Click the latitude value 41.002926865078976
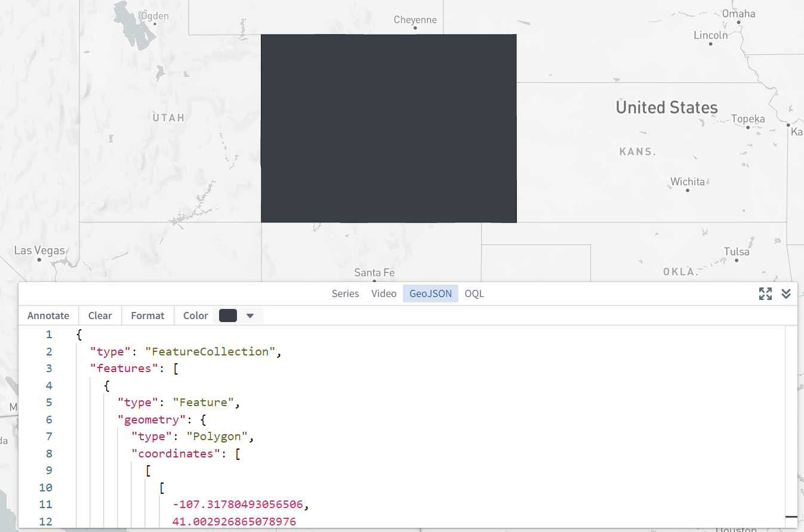This screenshot has width=804, height=532. pyautogui.click(x=234, y=521)
